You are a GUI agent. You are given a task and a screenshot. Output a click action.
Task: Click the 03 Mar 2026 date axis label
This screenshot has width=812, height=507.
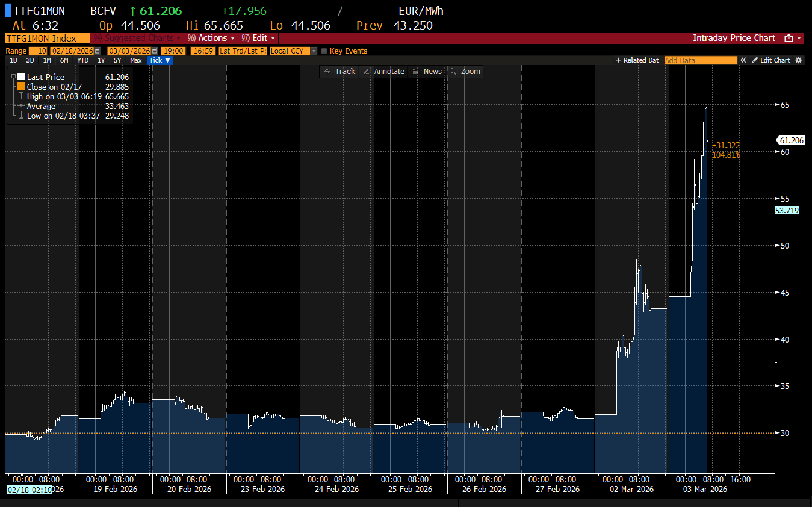(x=704, y=489)
